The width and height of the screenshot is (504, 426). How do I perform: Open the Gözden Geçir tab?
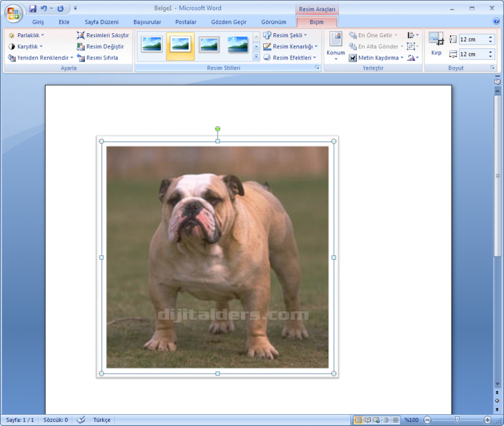click(229, 22)
